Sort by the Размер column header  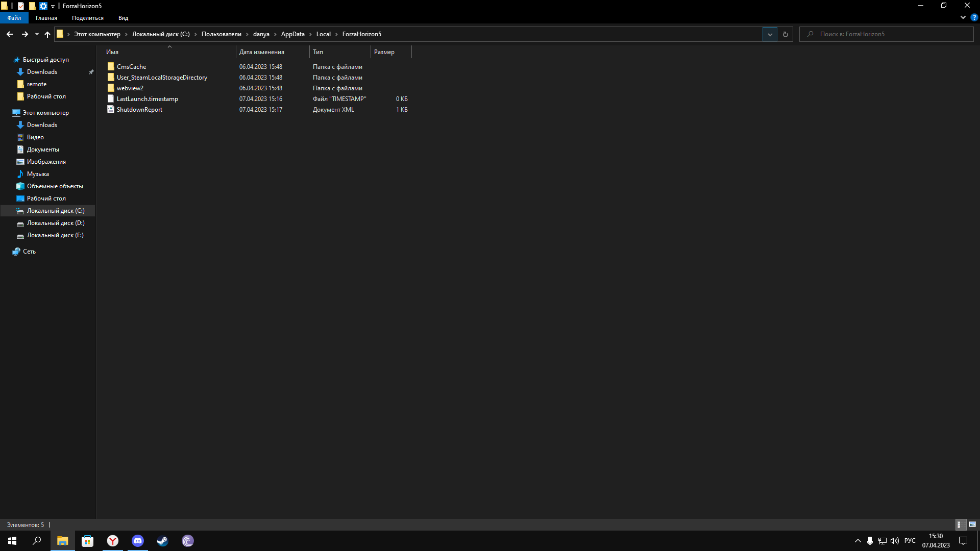[391, 52]
